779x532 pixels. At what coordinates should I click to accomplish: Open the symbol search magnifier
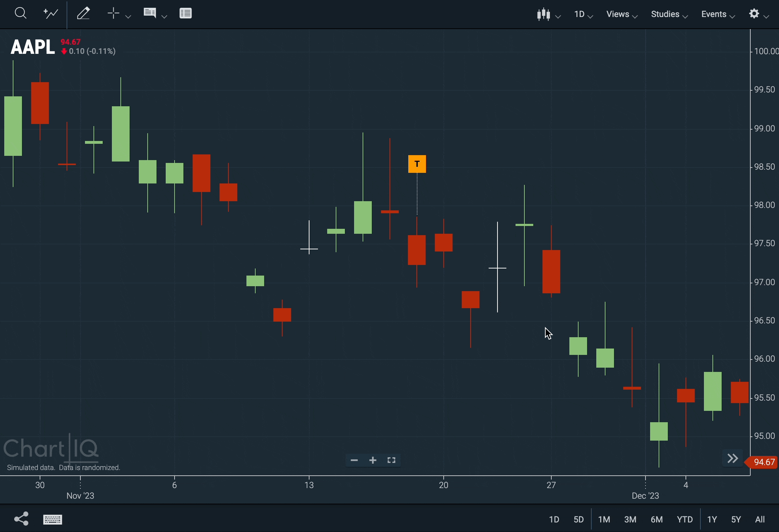tap(21, 13)
